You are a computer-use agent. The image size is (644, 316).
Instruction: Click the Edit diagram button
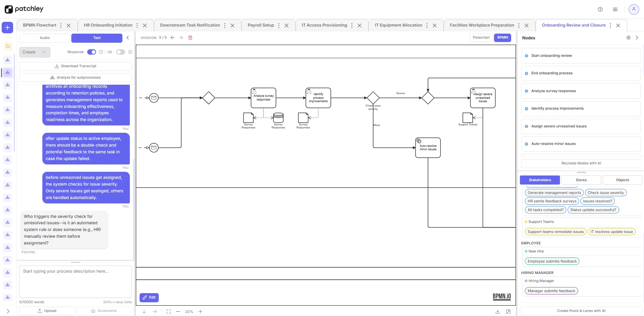coord(149,298)
